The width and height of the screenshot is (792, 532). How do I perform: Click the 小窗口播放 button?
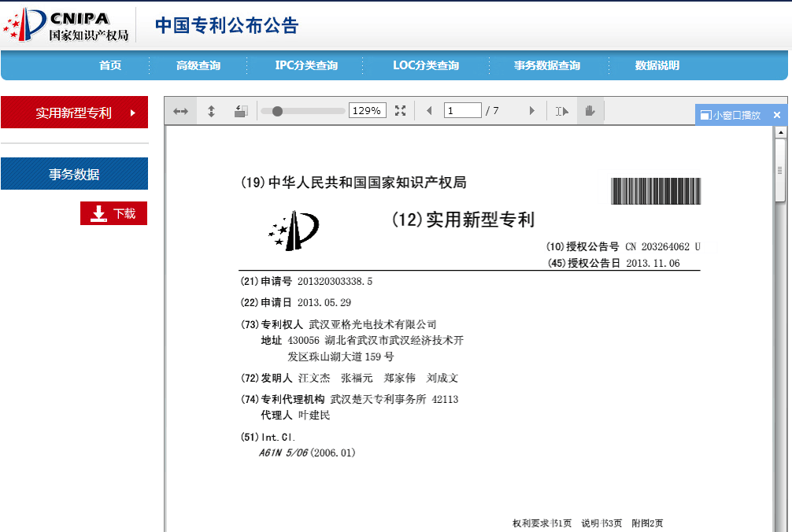(x=731, y=115)
